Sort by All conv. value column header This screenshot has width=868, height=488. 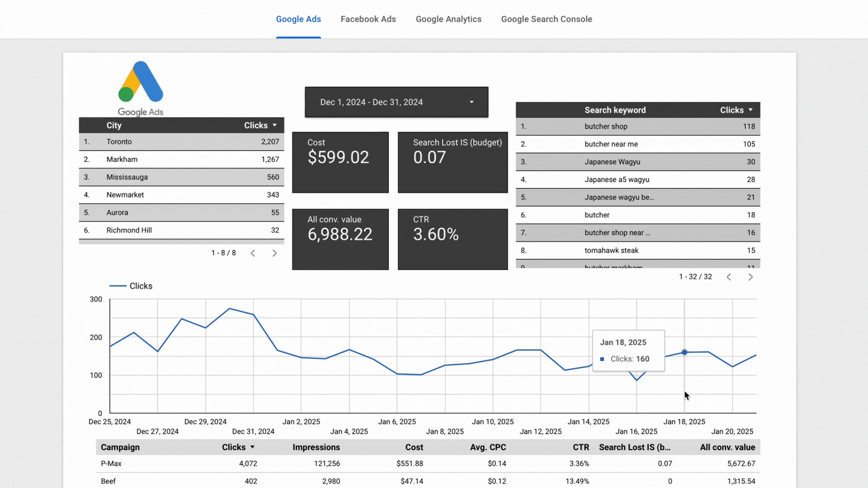pyautogui.click(x=727, y=447)
